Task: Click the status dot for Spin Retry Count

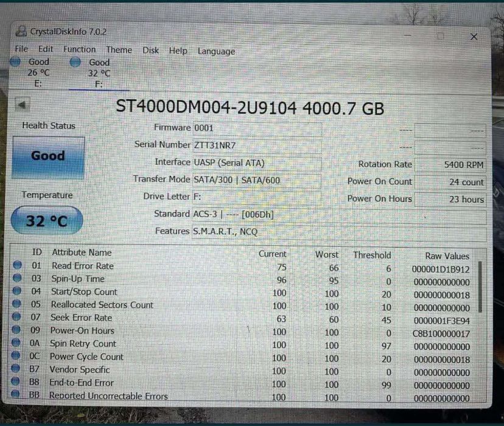Action: pyautogui.click(x=16, y=343)
